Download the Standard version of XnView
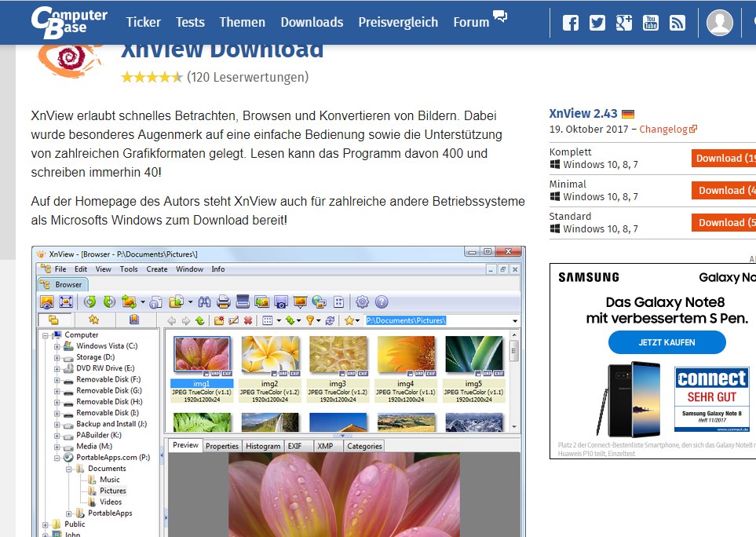Image resolution: width=756 pixels, height=537 pixels. point(724,223)
